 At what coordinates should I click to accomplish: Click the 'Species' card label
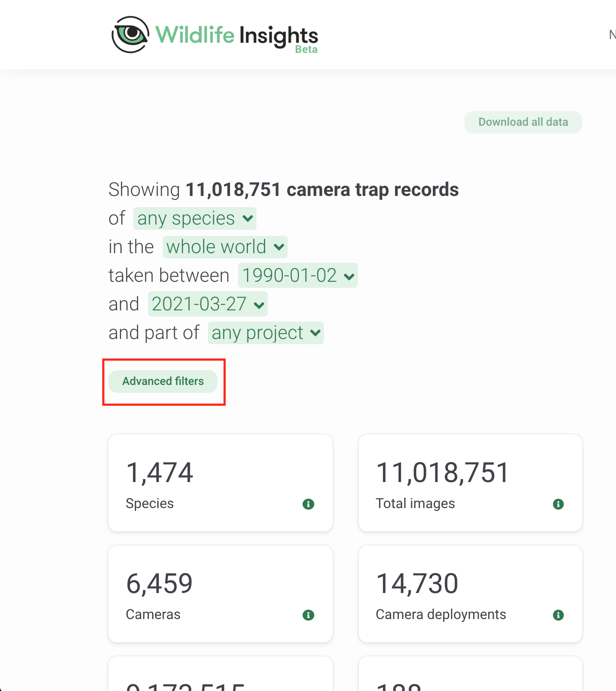point(150,504)
